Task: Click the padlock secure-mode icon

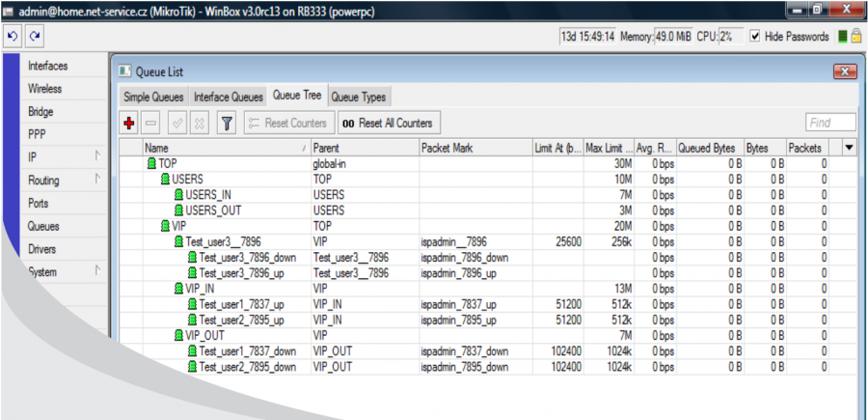Action: (856, 37)
